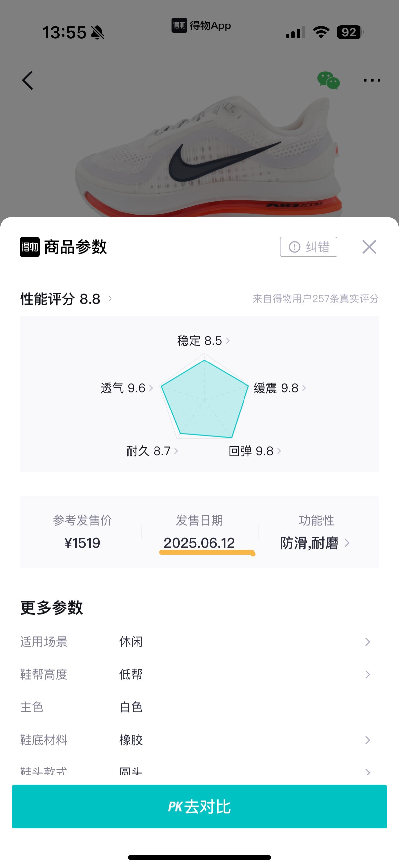Close the 商品参数 panel

tap(369, 247)
